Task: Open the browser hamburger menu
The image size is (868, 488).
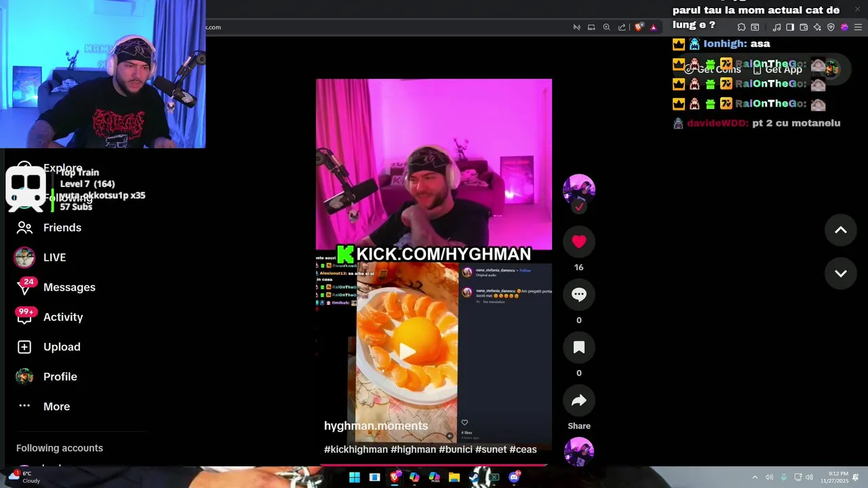Action: tap(858, 27)
